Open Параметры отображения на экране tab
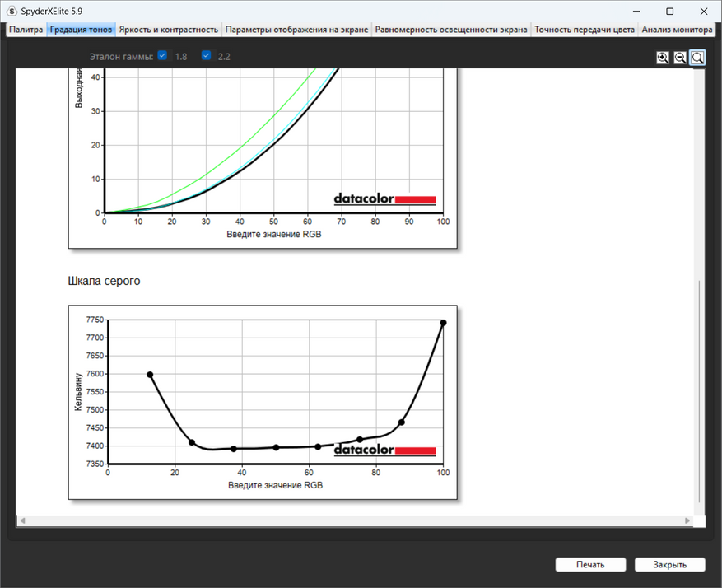This screenshot has width=722, height=588. 296,30
